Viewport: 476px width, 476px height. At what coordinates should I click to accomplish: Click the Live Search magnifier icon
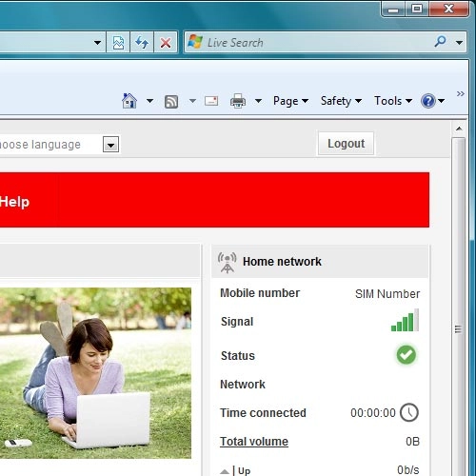[x=440, y=41]
